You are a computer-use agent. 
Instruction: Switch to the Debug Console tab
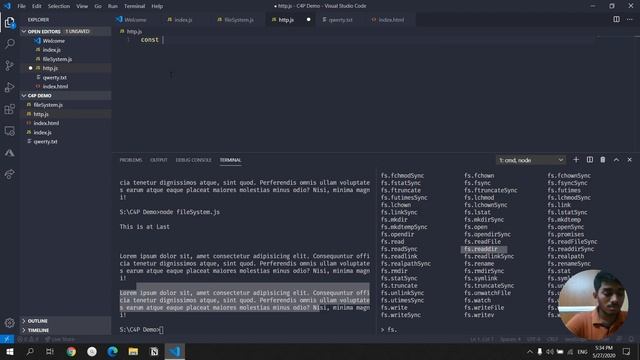point(193,160)
